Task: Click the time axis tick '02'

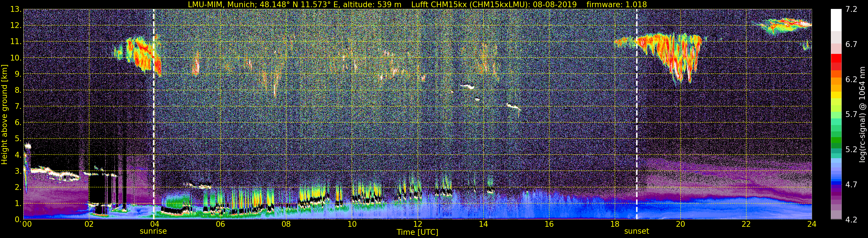Action: [x=89, y=224]
